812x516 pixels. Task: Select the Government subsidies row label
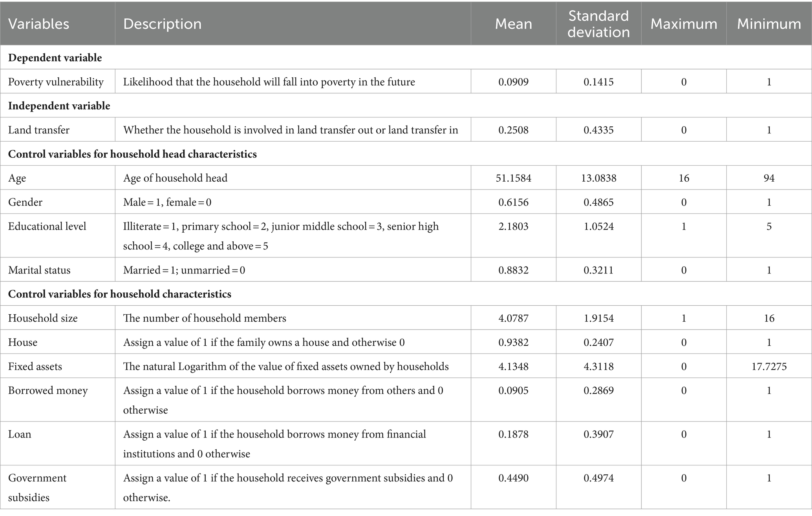pyautogui.click(x=37, y=488)
